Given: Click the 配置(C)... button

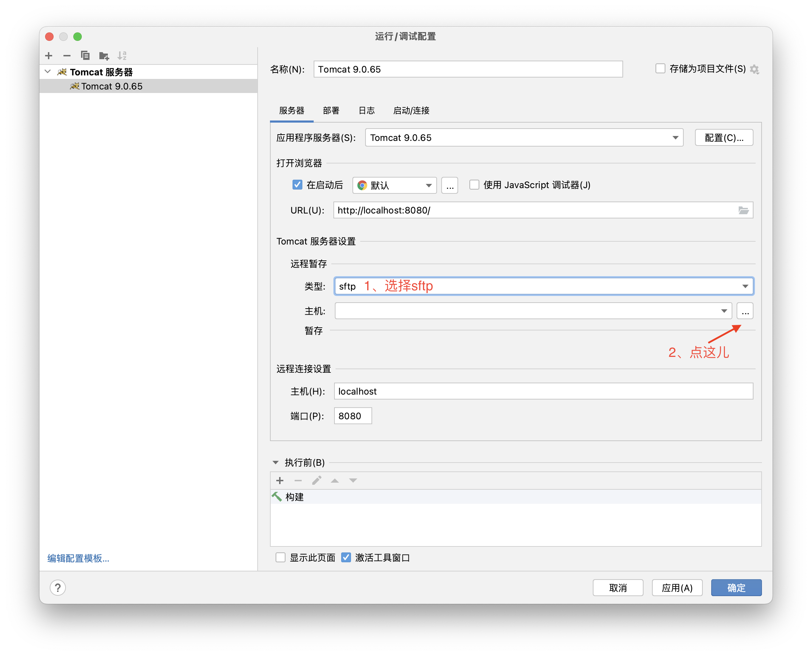Looking at the screenshot, I should [x=724, y=137].
